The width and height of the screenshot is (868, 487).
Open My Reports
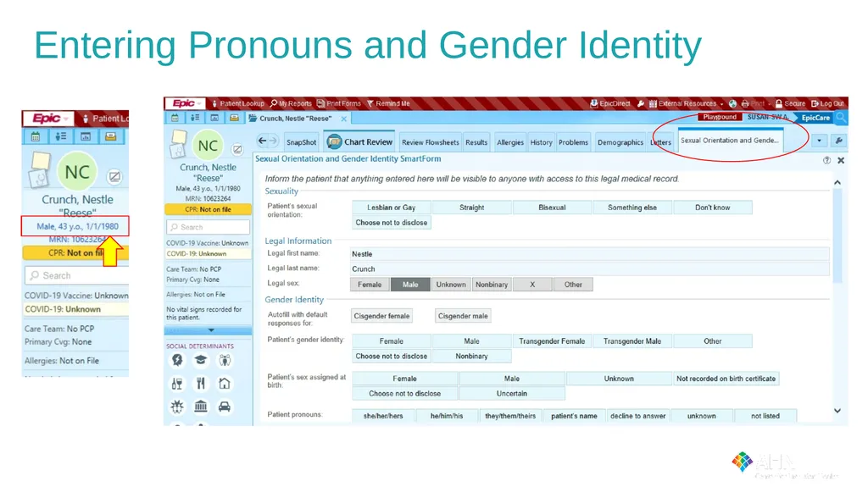pos(291,103)
